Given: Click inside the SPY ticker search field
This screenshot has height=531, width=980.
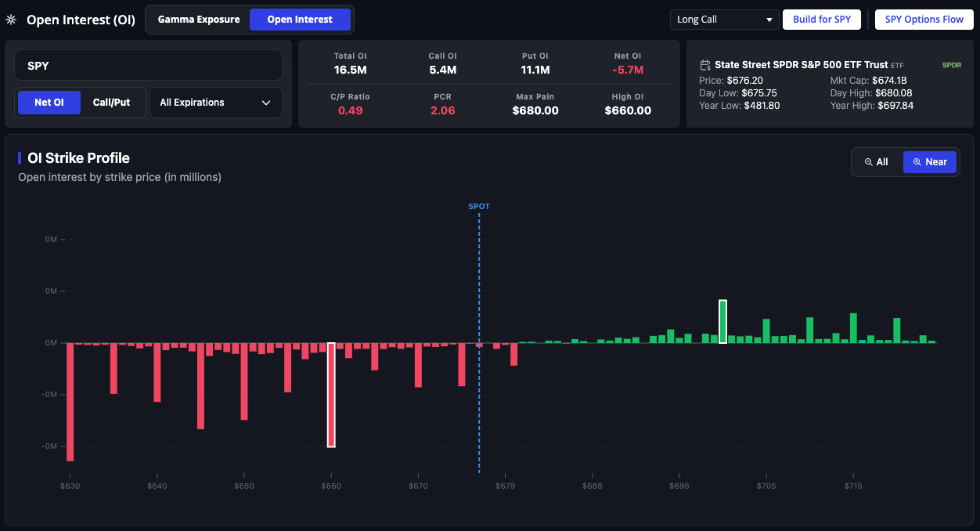Looking at the screenshot, I should click(x=148, y=65).
